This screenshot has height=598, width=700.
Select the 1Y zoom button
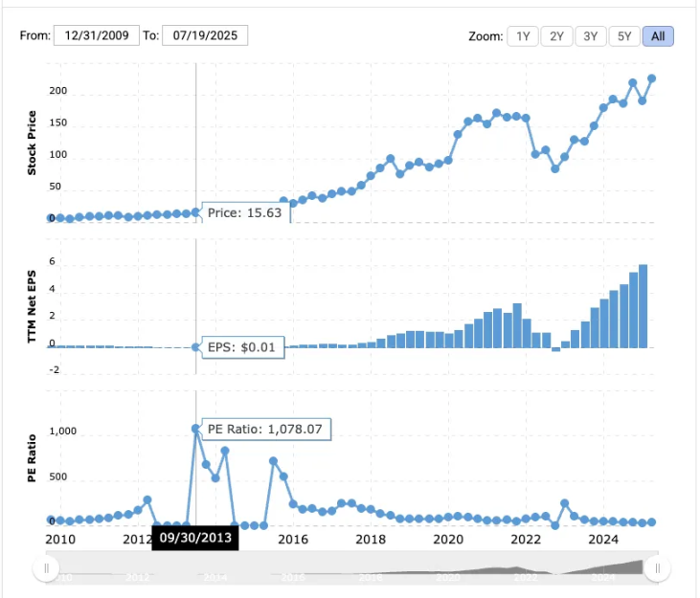pyautogui.click(x=523, y=36)
